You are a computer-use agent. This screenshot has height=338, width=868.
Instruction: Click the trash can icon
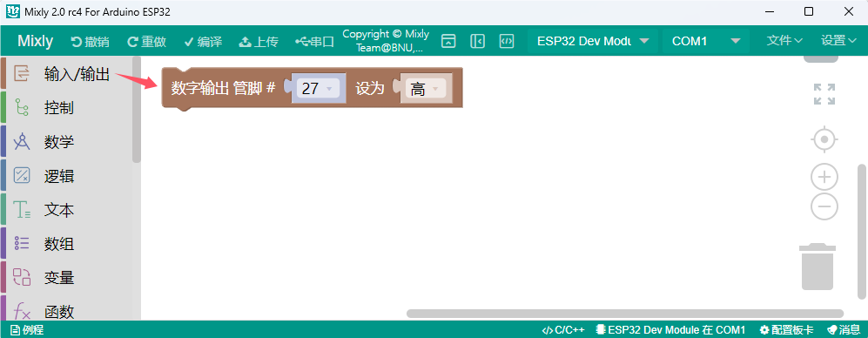(x=818, y=267)
